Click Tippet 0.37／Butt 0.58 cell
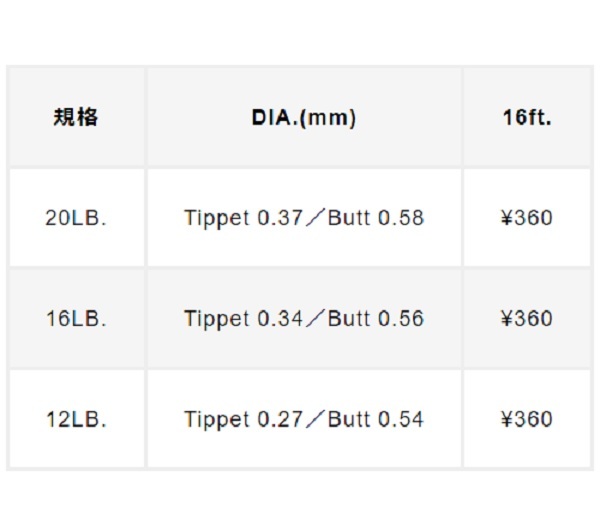Viewport: 600px width, 526px height. pos(304,218)
